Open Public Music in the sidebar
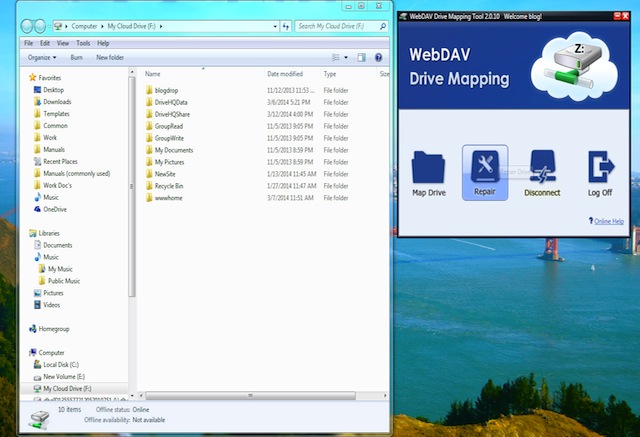 point(64,281)
